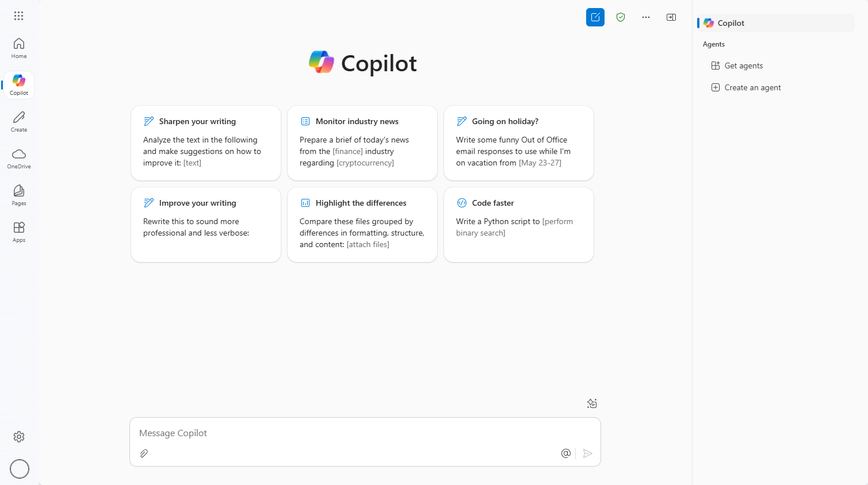Click Create an agent

click(x=752, y=87)
